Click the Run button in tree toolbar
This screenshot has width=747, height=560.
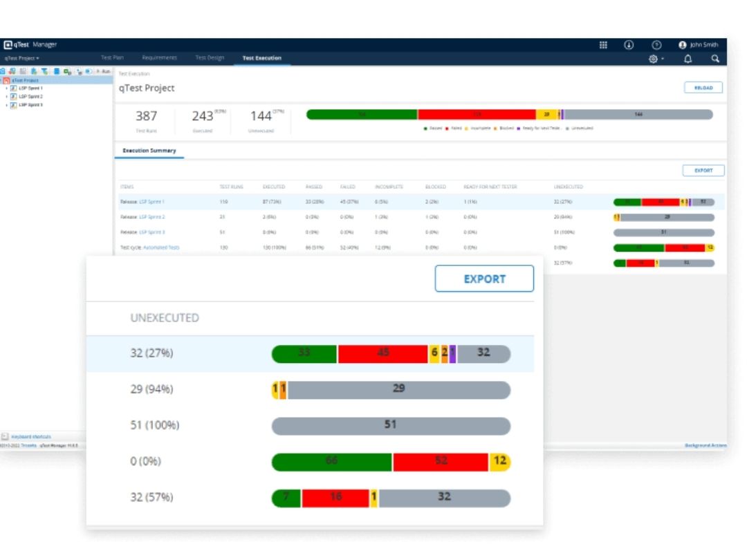click(x=103, y=71)
